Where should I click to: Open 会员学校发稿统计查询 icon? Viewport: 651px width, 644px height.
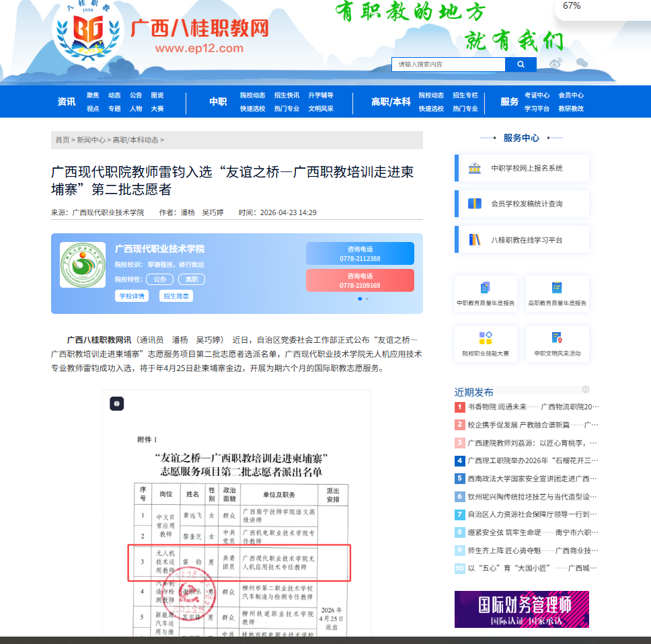(474, 204)
